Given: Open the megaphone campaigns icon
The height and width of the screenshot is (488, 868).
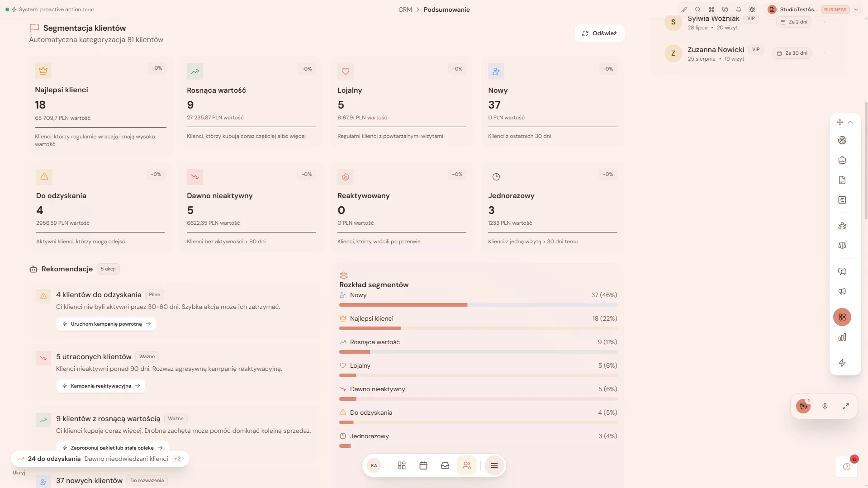Looking at the screenshot, I should click(842, 291).
